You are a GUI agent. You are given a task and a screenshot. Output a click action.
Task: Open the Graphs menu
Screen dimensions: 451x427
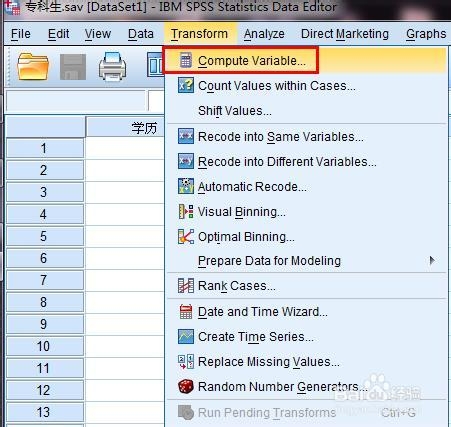point(426,34)
